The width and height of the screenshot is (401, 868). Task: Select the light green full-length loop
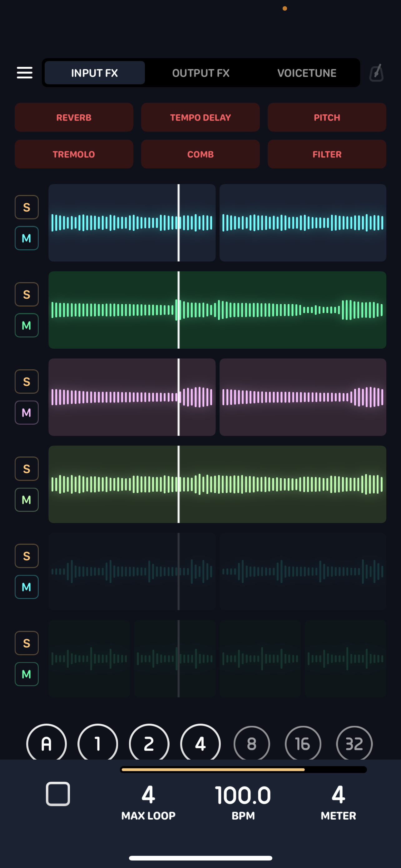(217, 484)
